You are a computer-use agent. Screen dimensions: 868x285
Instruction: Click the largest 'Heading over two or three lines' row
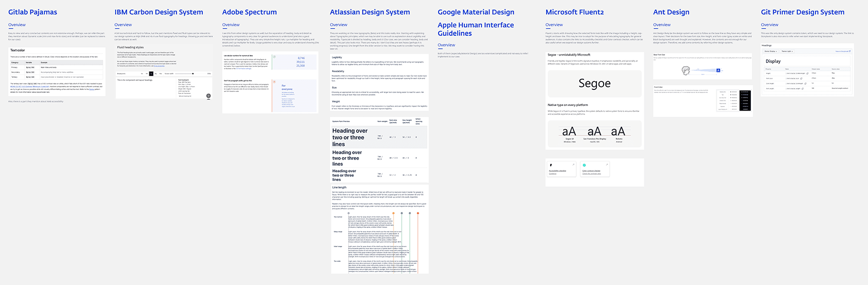tap(379, 137)
